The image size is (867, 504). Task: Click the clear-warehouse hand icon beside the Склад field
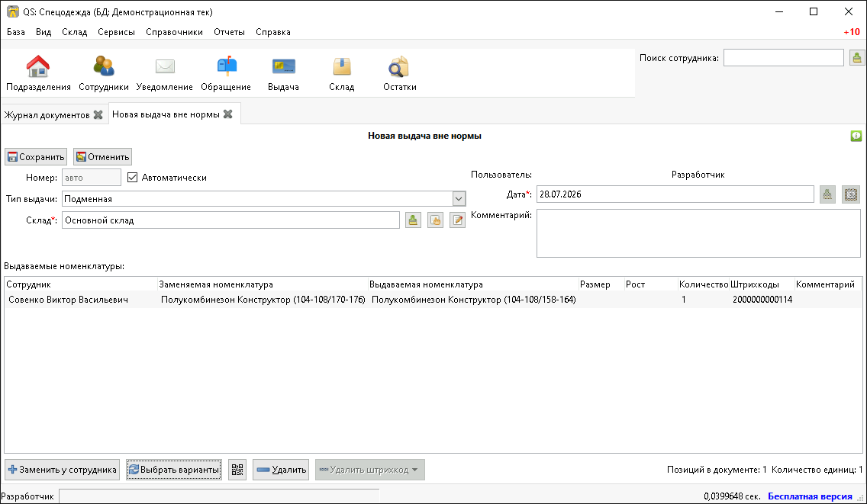435,220
